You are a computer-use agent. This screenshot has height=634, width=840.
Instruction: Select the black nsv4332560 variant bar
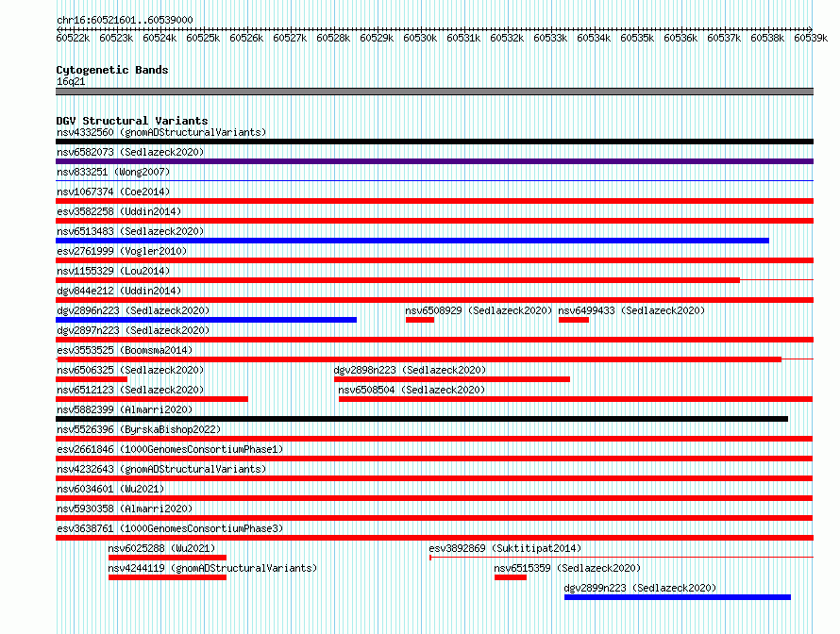tap(434, 142)
